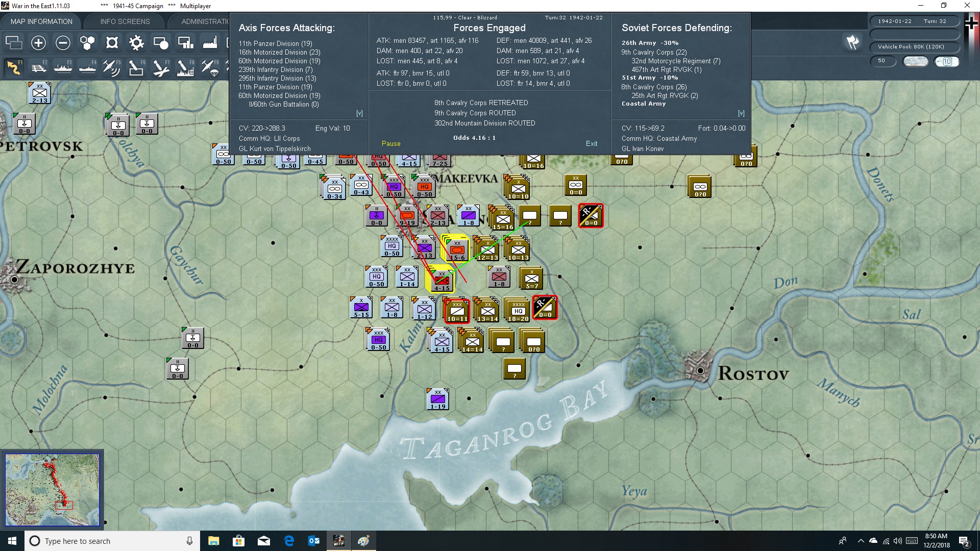Open File Explorer from taskbar
This screenshot has height=551, width=980.
(214, 541)
